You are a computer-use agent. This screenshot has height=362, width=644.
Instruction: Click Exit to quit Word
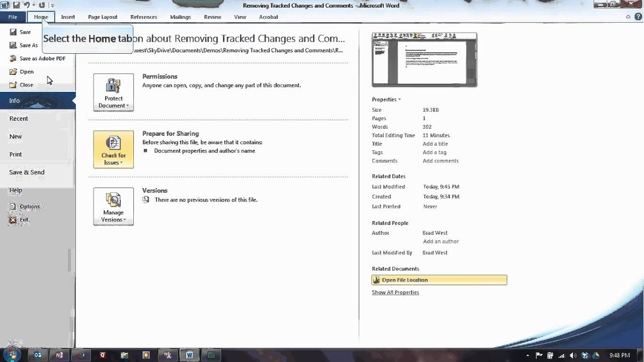pyautogui.click(x=19, y=220)
